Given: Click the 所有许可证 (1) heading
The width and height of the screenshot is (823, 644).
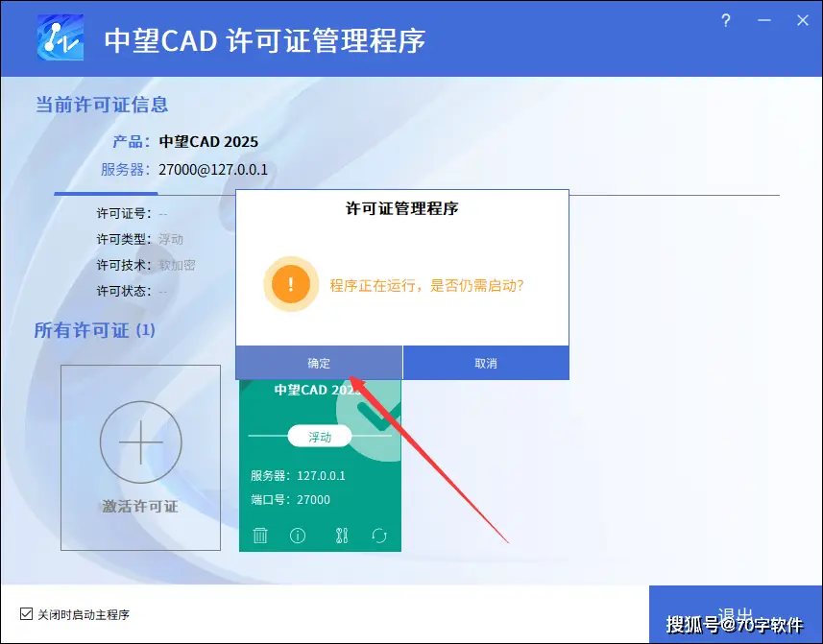Looking at the screenshot, I should point(94,330).
